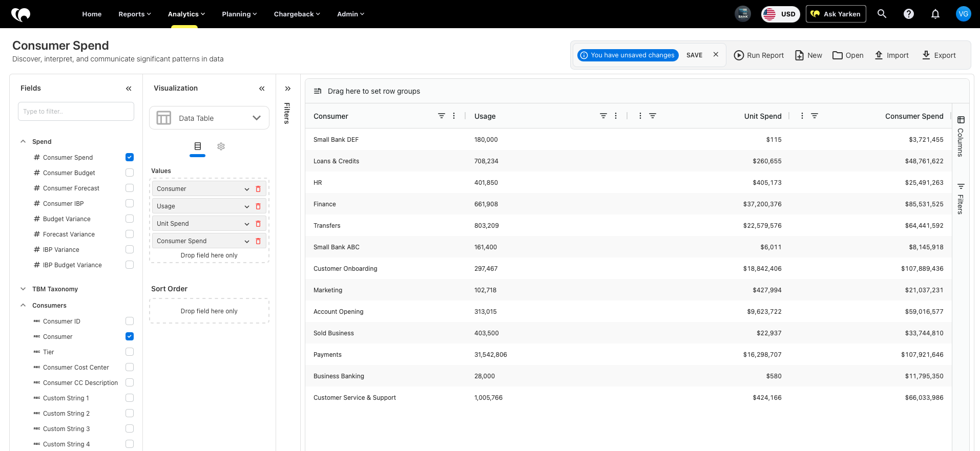Check the Consumer Budget field
This screenshot has width=980, height=451.
130,173
